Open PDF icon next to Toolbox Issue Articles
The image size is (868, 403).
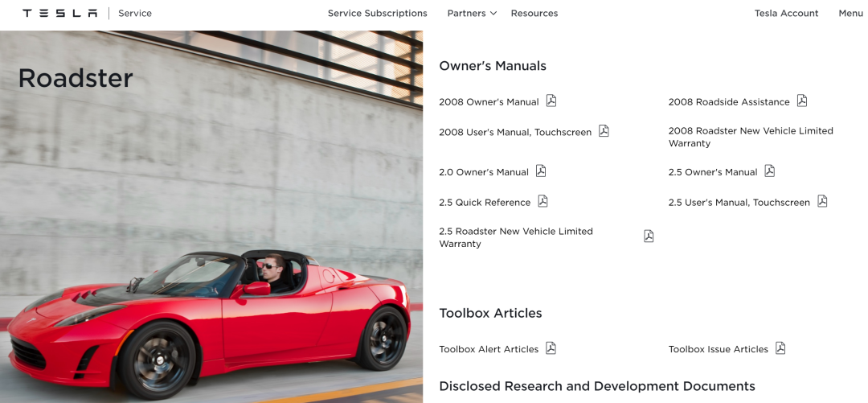[x=780, y=348]
